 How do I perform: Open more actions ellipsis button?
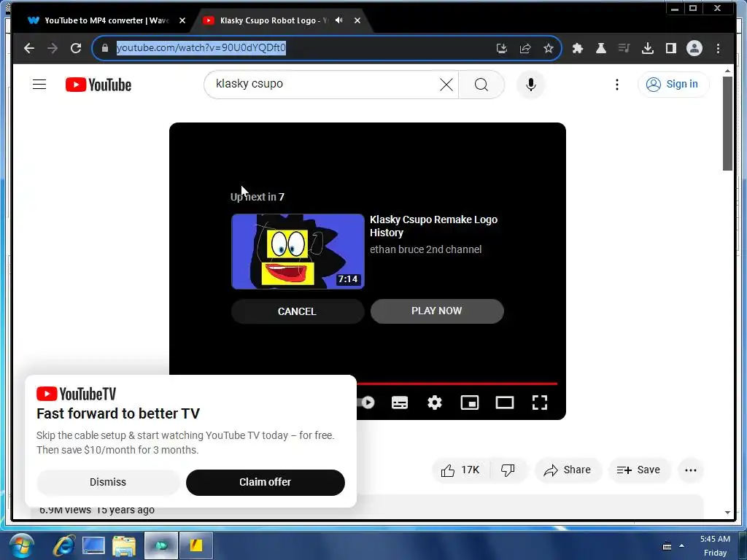pyautogui.click(x=691, y=470)
